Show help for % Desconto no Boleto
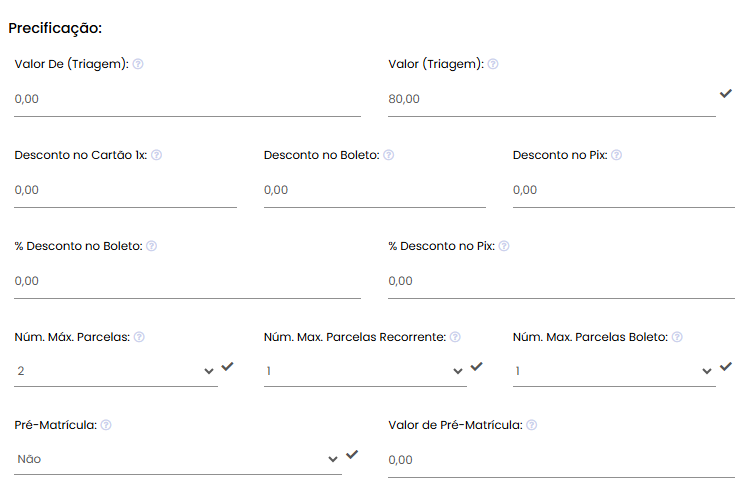The image size is (753, 484). pyautogui.click(x=151, y=246)
